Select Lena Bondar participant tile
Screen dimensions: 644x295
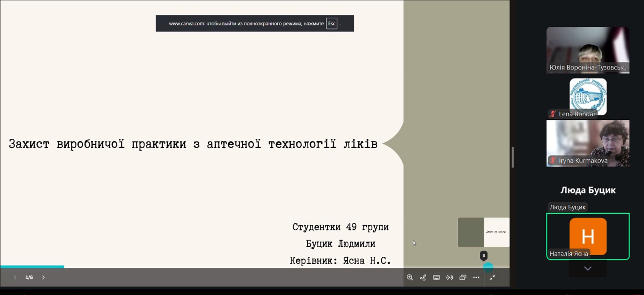pyautogui.click(x=588, y=97)
